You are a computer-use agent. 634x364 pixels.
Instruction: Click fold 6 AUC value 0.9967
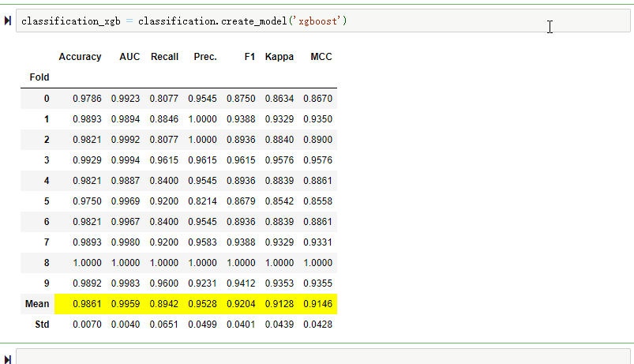click(x=126, y=222)
